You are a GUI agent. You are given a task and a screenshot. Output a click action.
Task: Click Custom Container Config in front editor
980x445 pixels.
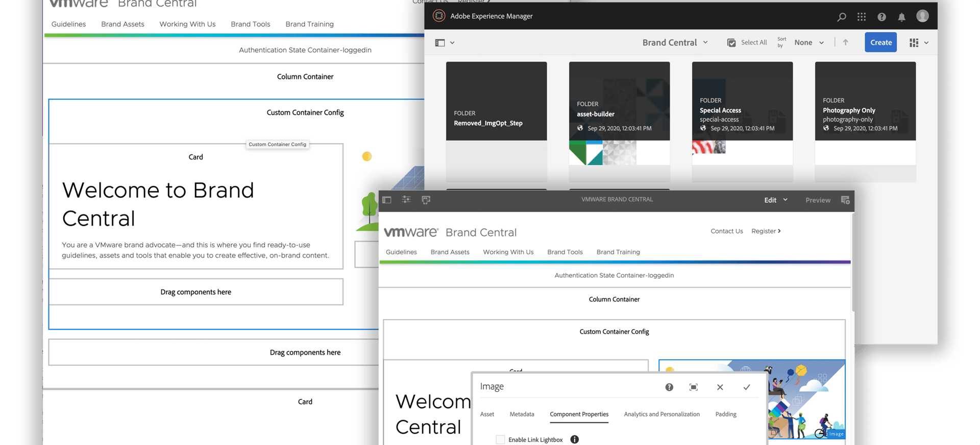(614, 332)
